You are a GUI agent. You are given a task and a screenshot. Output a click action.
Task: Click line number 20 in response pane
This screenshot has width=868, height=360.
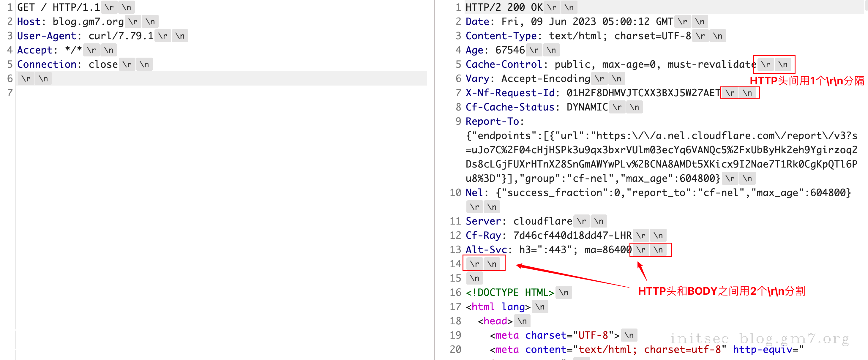coord(455,350)
